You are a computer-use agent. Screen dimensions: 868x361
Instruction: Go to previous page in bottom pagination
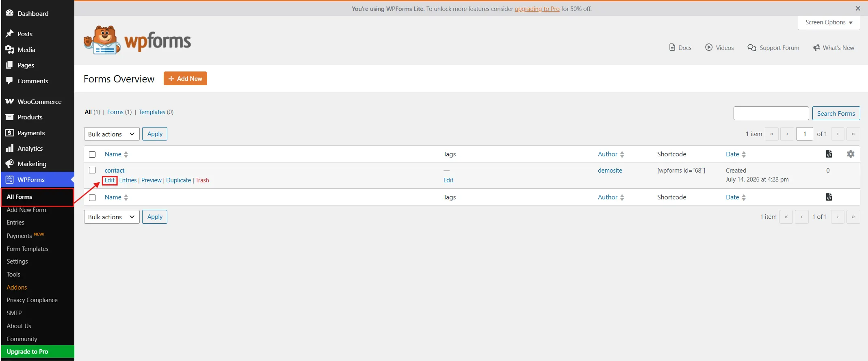coord(802,217)
